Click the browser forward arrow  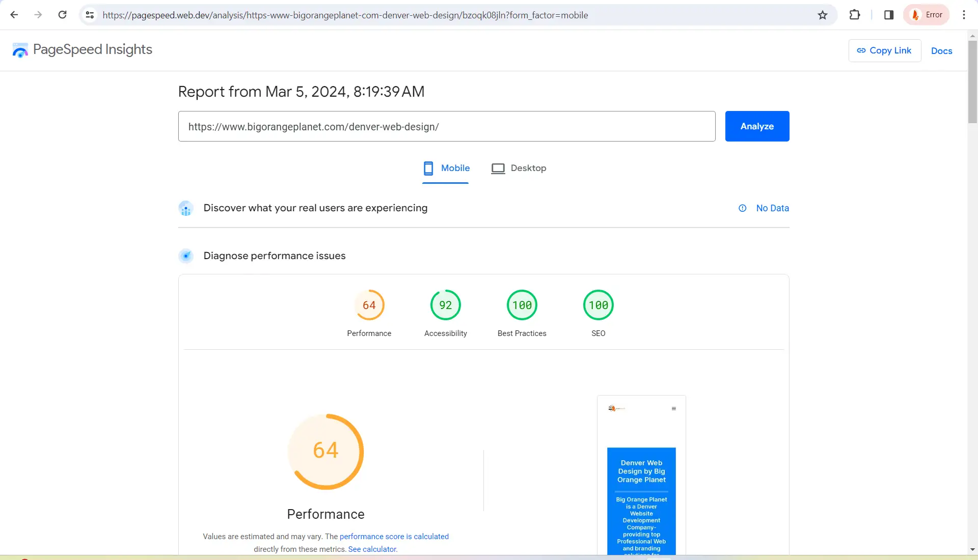[x=38, y=15]
